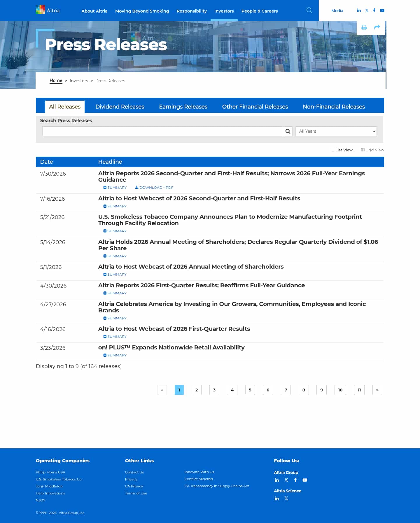Image resolution: width=420 pixels, height=523 pixels.
Task: Select the Non-Financial Releases tab
Action: 334,107
